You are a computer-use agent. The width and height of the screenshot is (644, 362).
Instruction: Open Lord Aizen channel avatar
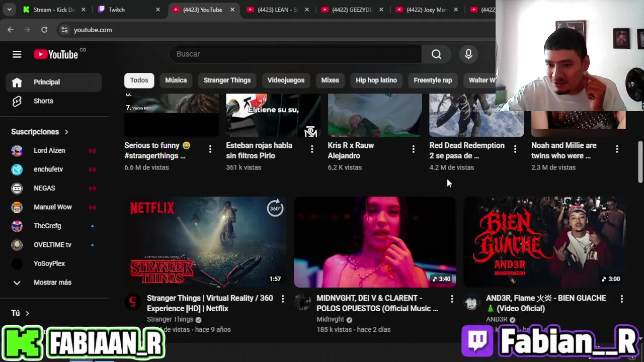point(17,150)
